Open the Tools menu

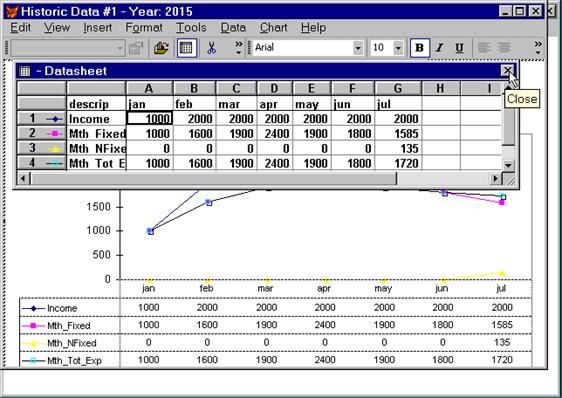(x=191, y=28)
